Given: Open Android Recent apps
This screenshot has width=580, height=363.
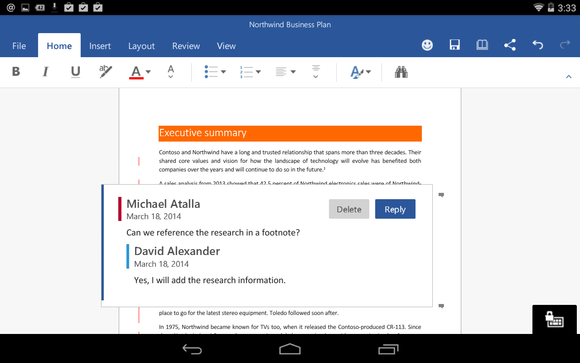Looking at the screenshot, I should click(x=388, y=349).
